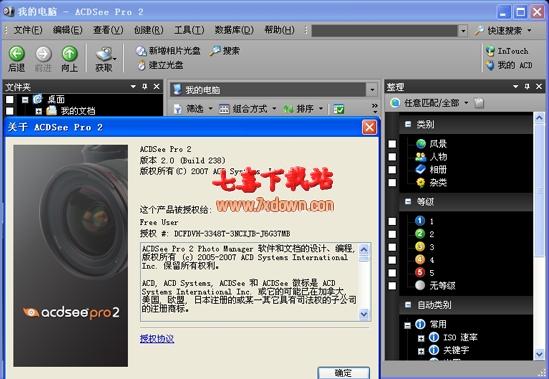Image resolution: width=549 pixels, height=379 pixels.
Task: Open the 查看(V) menu
Action: pos(108,30)
